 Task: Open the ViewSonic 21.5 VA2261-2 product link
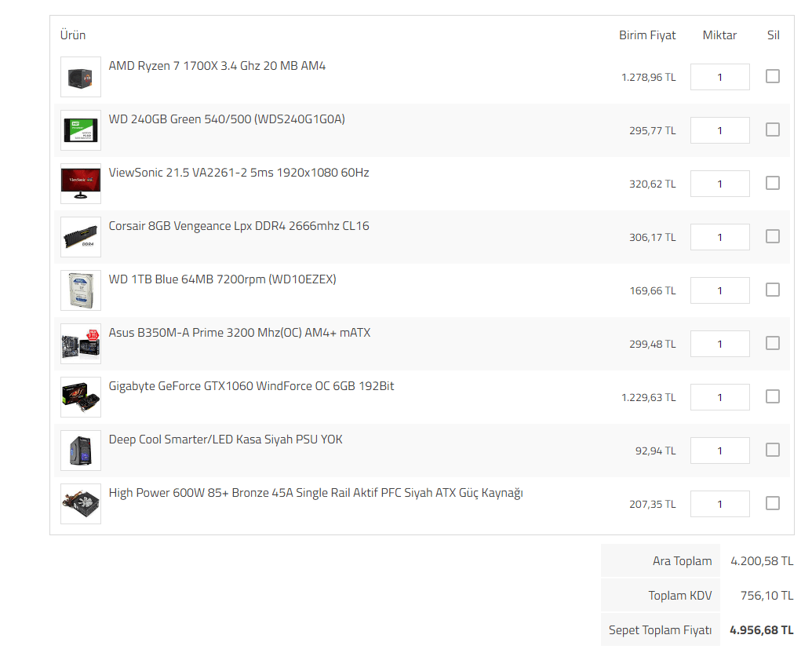239,173
